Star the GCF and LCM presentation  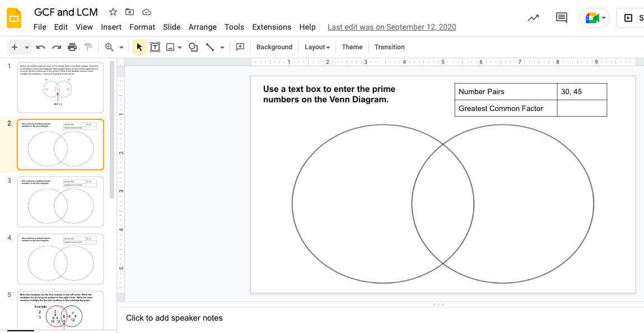(x=113, y=12)
